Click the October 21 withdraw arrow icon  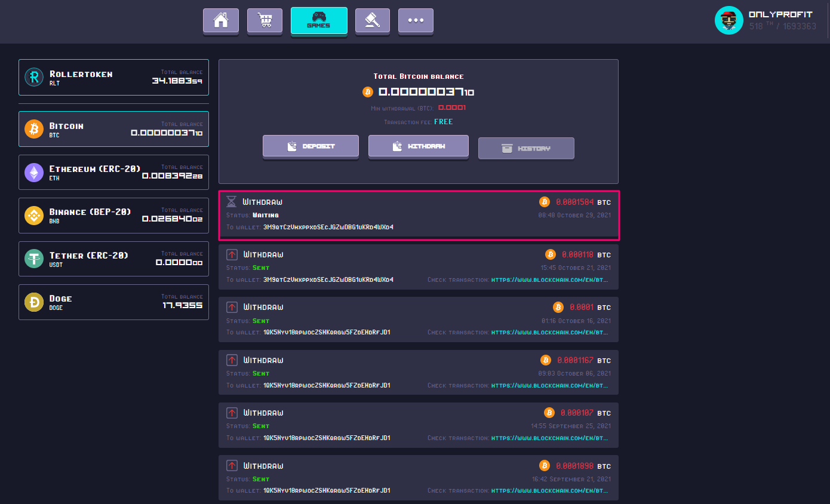232,254
